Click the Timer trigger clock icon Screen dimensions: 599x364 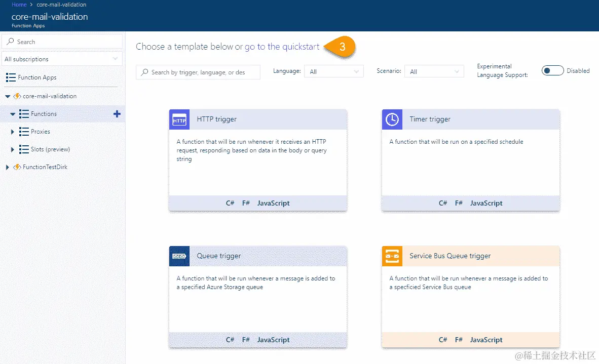coord(392,120)
